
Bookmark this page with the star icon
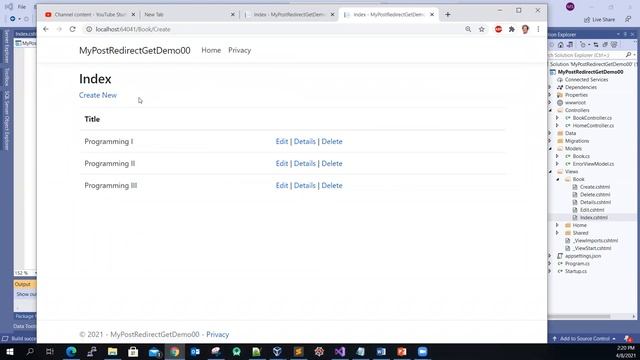click(x=482, y=29)
